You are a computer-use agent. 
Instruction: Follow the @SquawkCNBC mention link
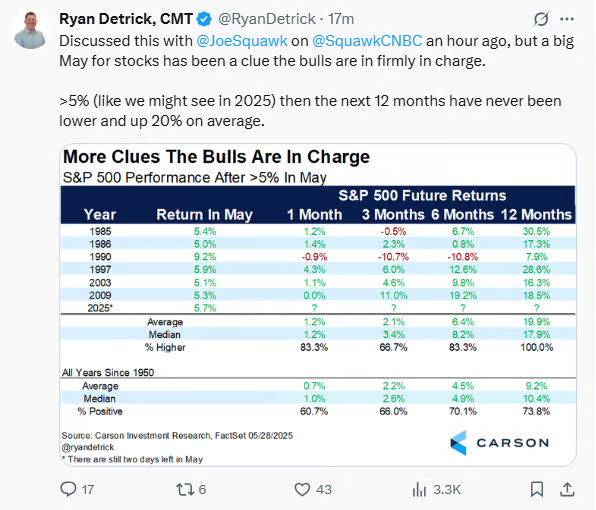(x=367, y=41)
